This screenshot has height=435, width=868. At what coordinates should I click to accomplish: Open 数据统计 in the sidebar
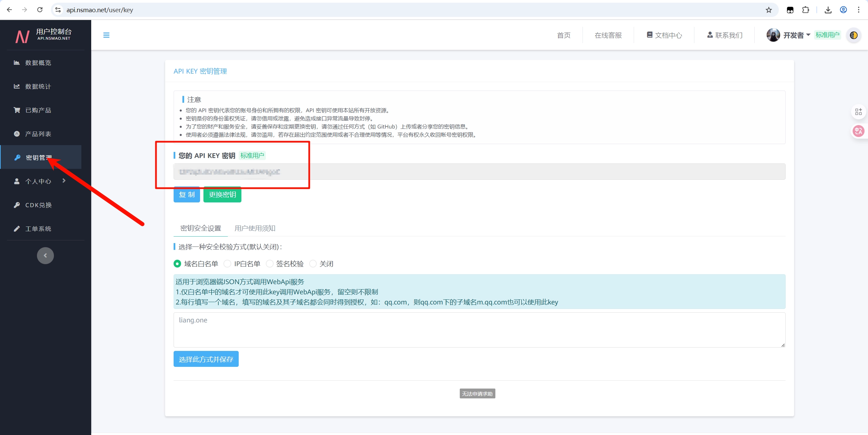pos(38,86)
